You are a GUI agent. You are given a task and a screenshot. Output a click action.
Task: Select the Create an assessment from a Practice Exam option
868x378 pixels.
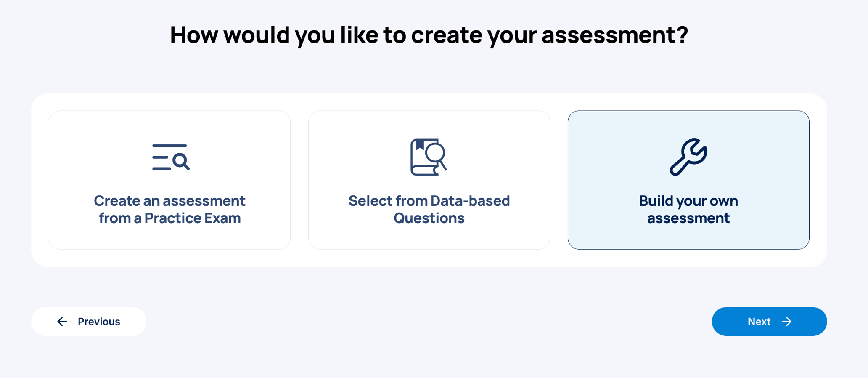pos(170,179)
